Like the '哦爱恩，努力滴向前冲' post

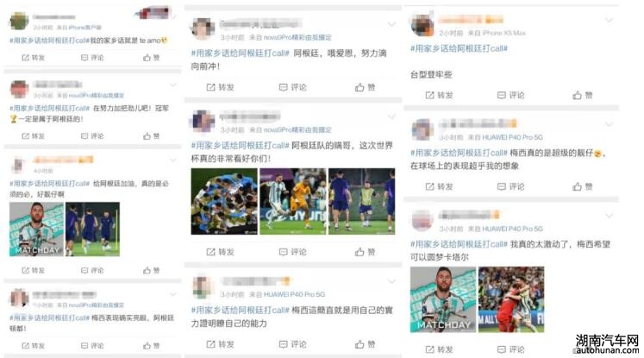tap(366, 87)
